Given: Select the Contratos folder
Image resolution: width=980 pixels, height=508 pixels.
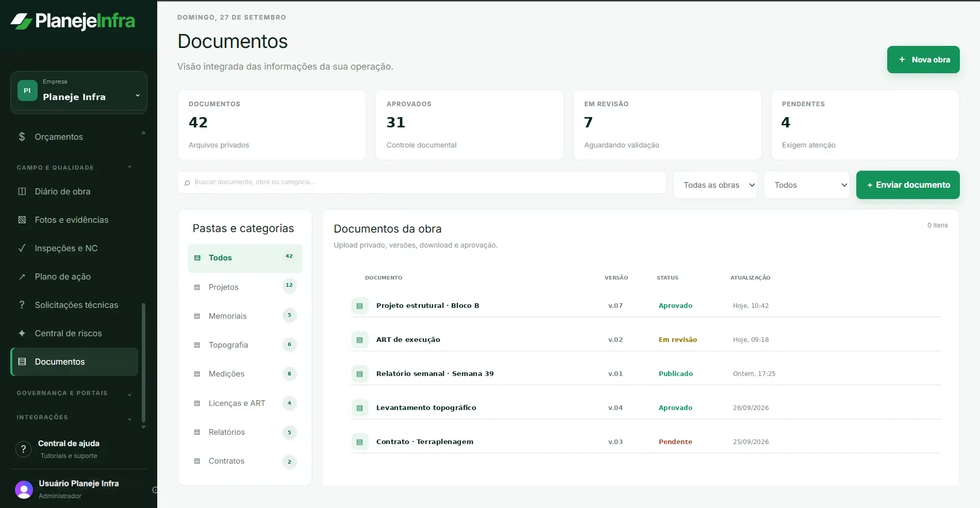Looking at the screenshot, I should click(245, 461).
